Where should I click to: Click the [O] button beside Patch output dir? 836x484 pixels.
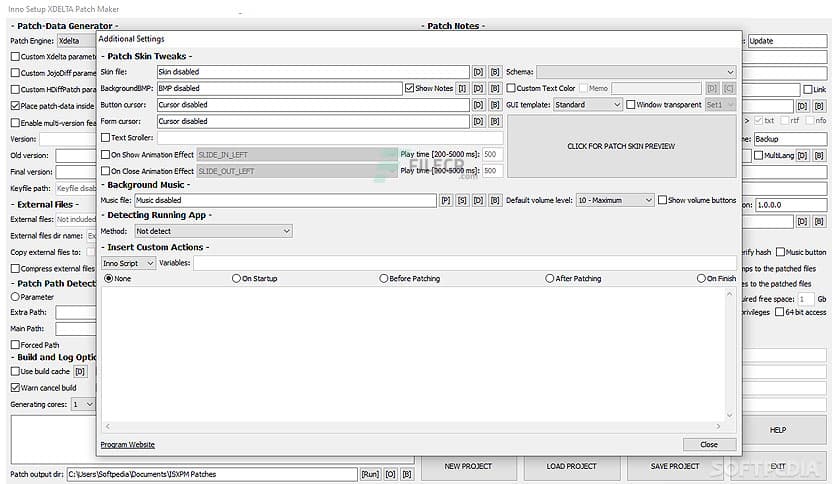click(x=390, y=474)
